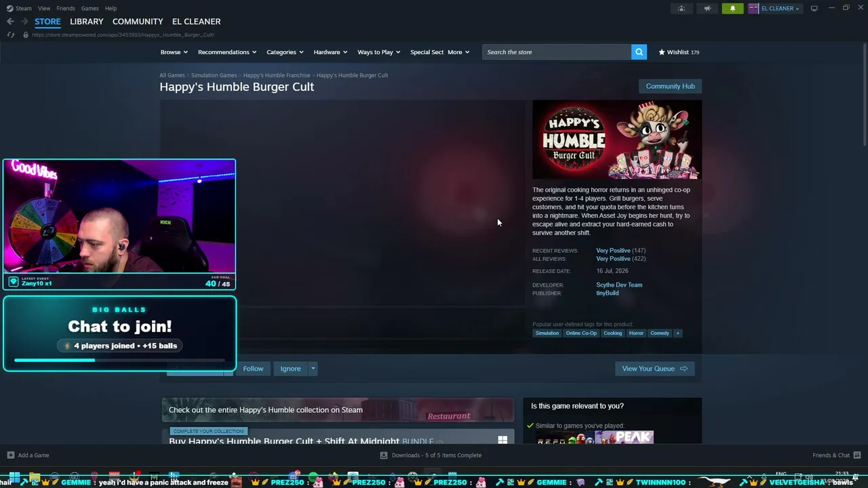Click the release date "16 Jul, 2026"
This screenshot has width=868, height=488.
(x=612, y=271)
